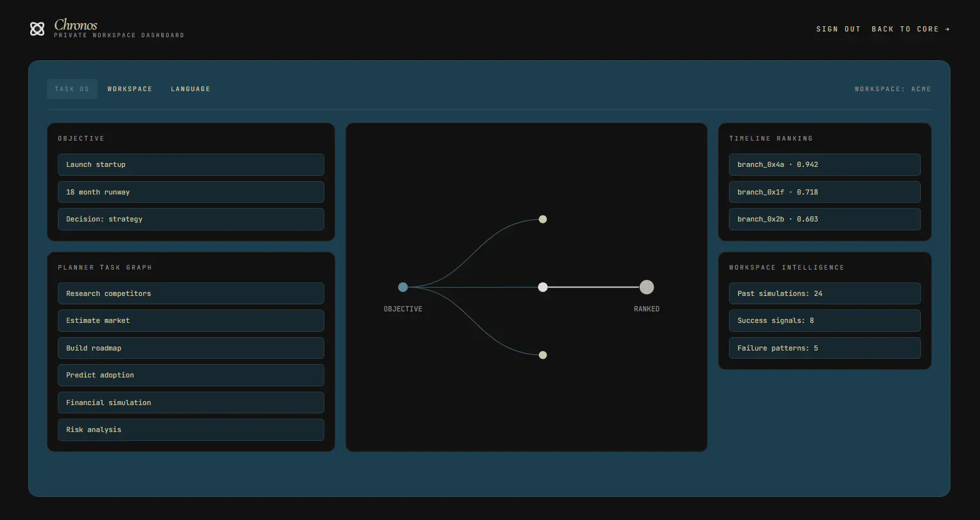Image resolution: width=980 pixels, height=520 pixels.
Task: Click Past simulations: 24 row
Action: (825, 293)
